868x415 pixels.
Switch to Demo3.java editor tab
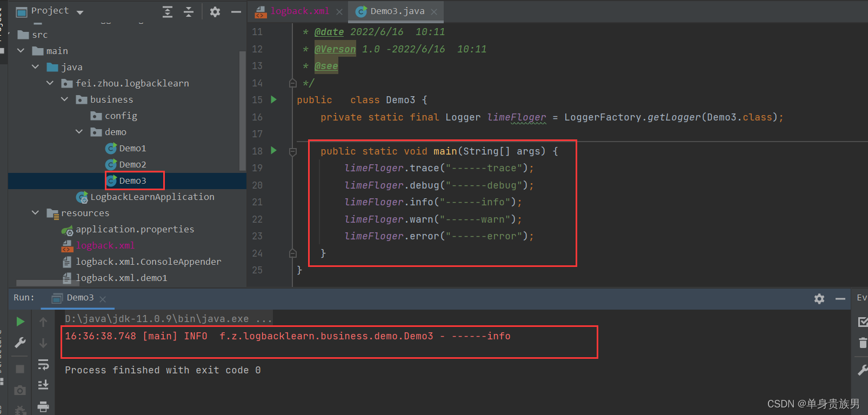pyautogui.click(x=397, y=11)
